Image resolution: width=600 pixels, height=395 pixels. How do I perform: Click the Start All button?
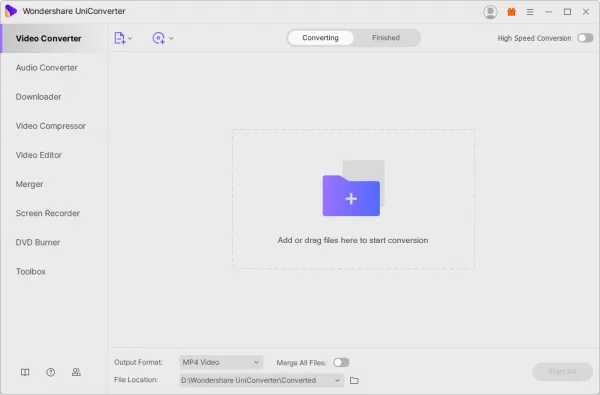point(562,372)
